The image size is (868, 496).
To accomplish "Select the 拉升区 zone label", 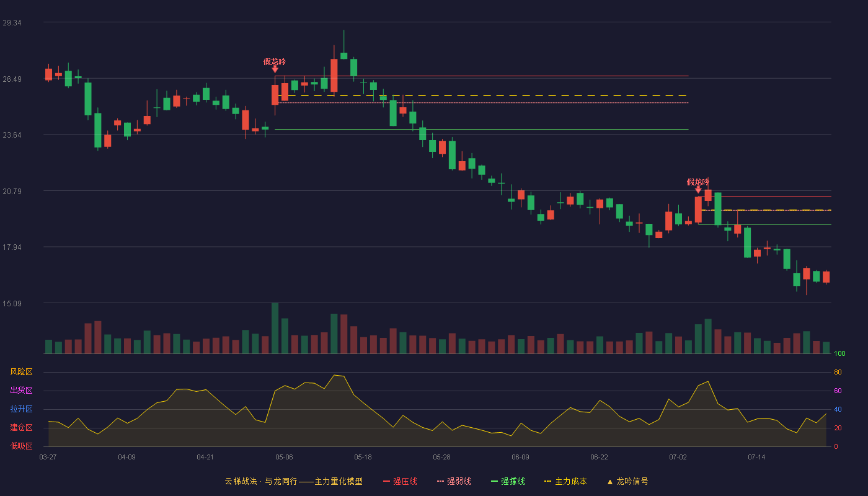I will 21,409.
